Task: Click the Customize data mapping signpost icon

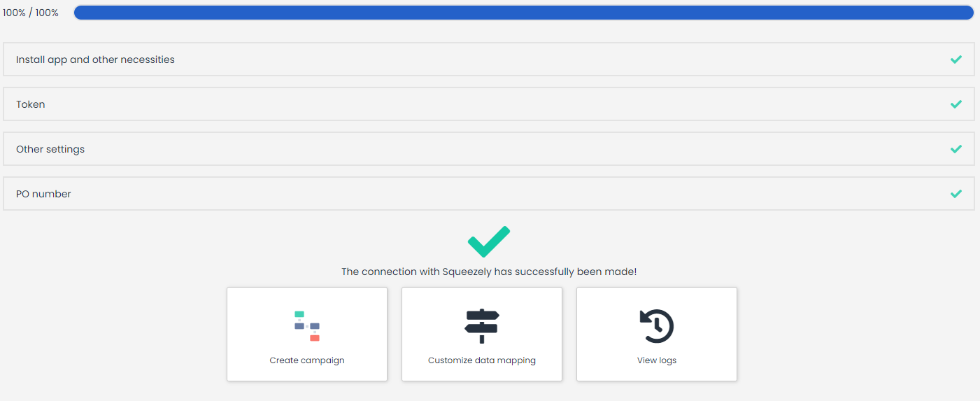Action: pyautogui.click(x=482, y=326)
